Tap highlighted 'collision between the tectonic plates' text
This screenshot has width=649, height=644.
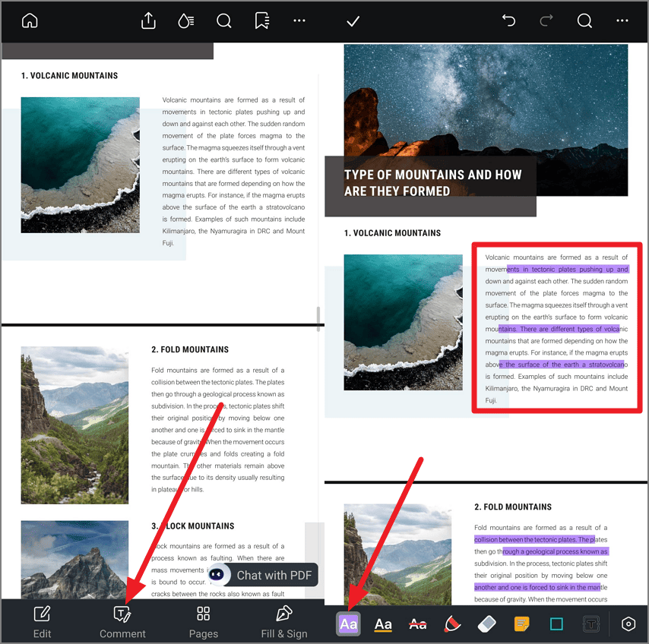tap(525, 539)
